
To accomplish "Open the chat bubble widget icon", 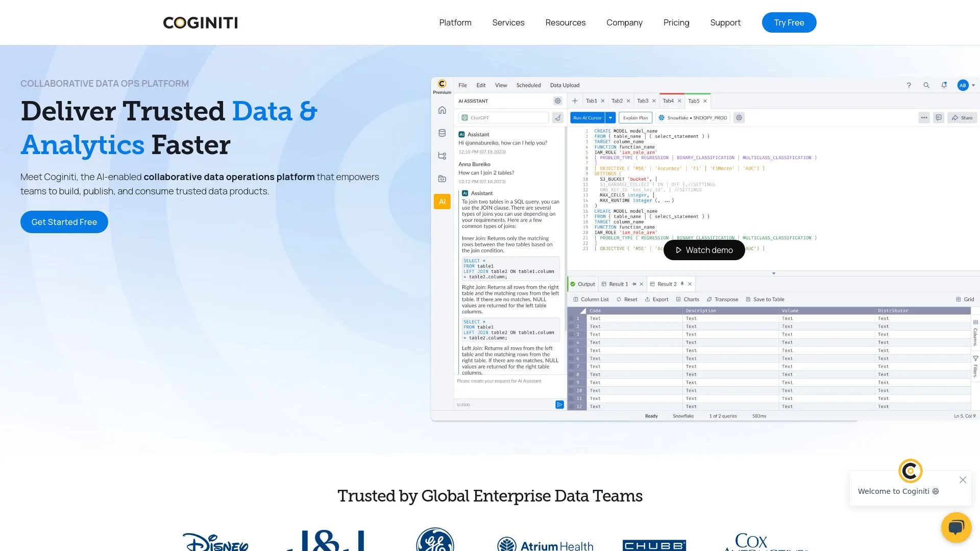I will pyautogui.click(x=956, y=527).
